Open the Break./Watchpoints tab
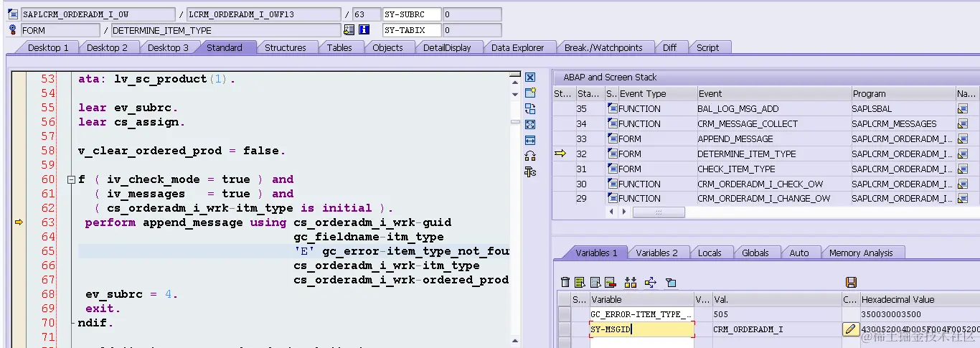 coord(603,47)
